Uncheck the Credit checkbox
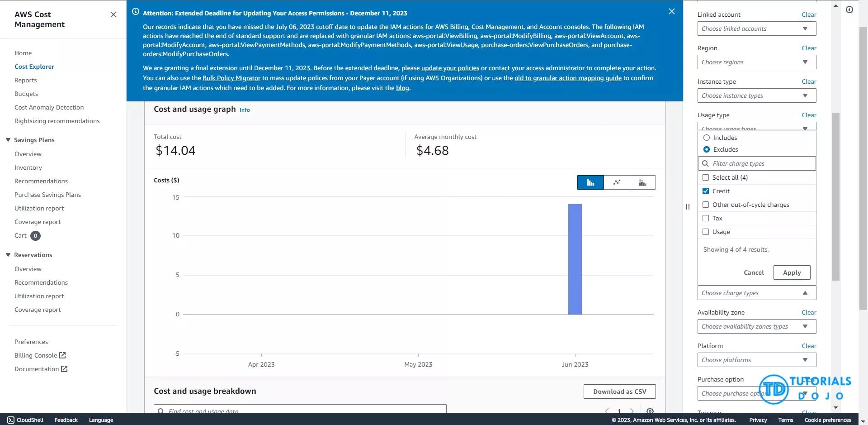 point(706,191)
